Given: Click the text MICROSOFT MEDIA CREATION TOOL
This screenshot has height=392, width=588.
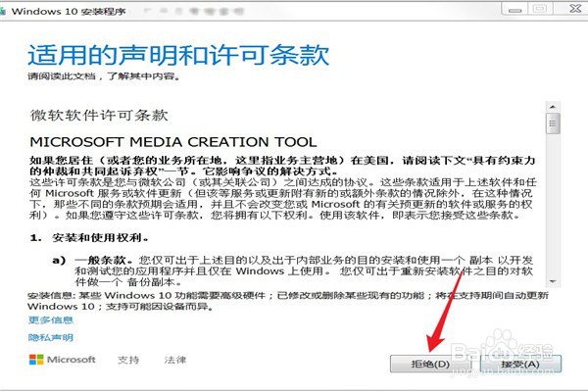Looking at the screenshot, I should pyautogui.click(x=173, y=142).
